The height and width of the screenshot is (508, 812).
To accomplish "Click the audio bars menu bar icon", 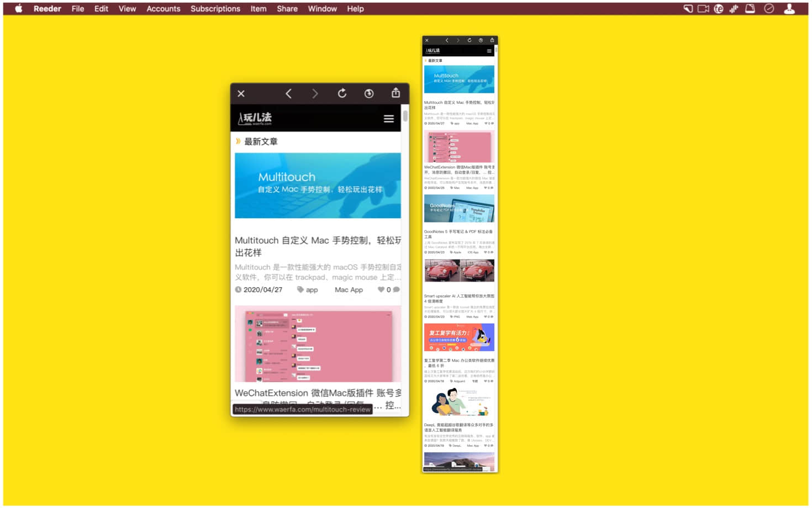I will pyautogui.click(x=734, y=8).
